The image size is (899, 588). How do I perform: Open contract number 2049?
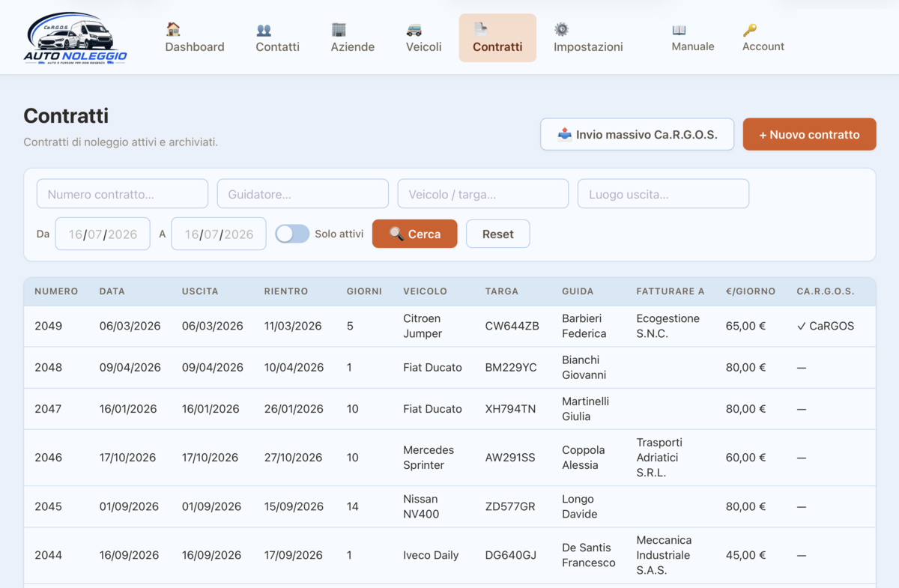[x=449, y=327]
